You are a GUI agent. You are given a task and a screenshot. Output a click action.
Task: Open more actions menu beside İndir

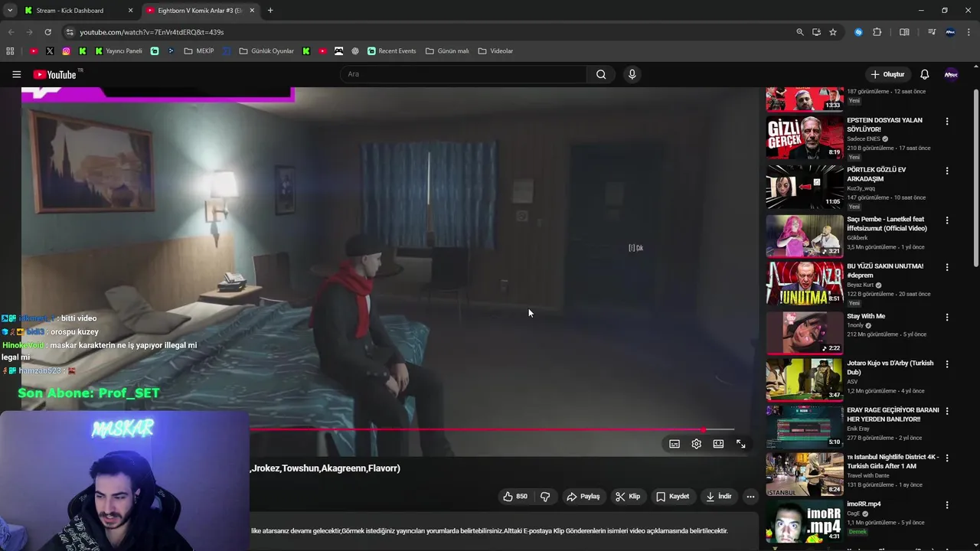tap(750, 497)
